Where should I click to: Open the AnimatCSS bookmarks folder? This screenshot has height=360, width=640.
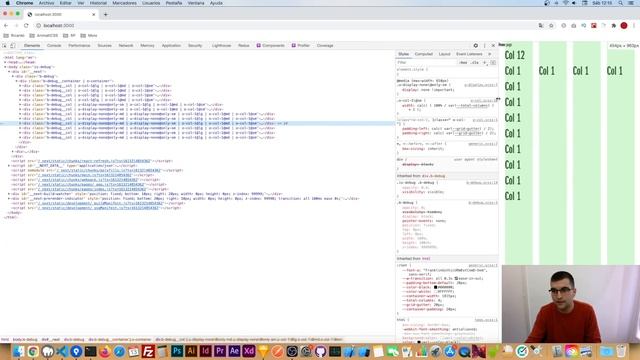point(44,36)
